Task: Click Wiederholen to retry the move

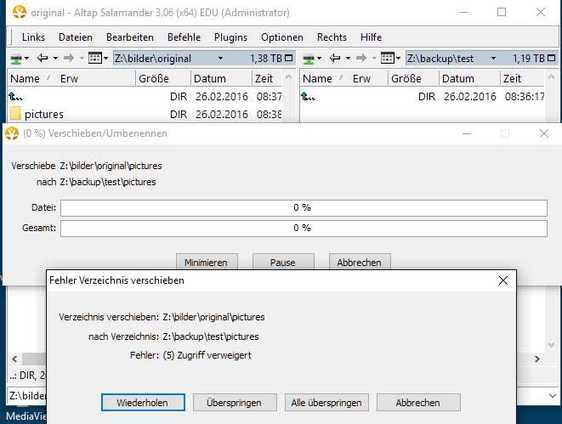Action: [x=143, y=402]
